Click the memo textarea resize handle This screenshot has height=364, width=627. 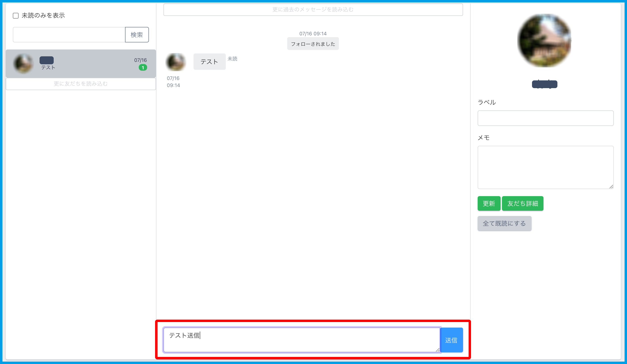pyautogui.click(x=611, y=187)
